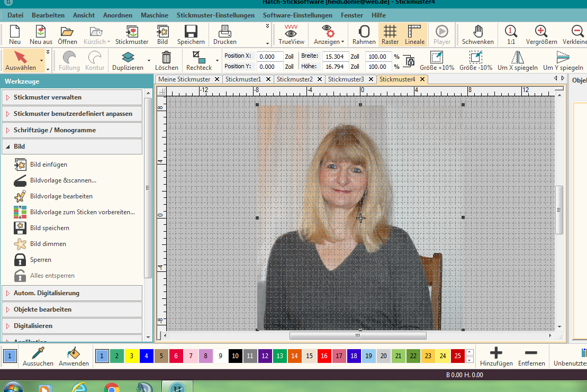Click the Bild toolbar icon
The width and height of the screenshot is (587, 392).
tap(162, 35)
